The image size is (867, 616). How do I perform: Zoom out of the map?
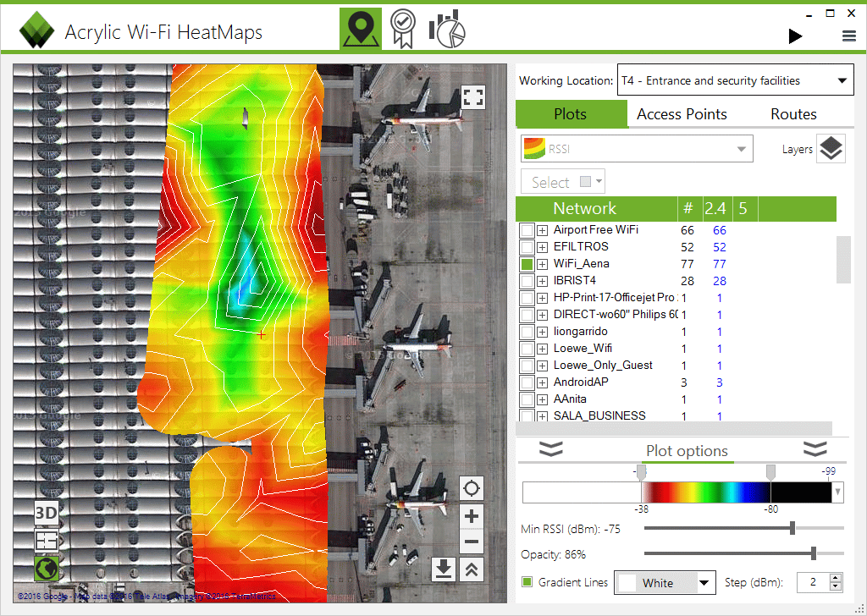pos(472,542)
